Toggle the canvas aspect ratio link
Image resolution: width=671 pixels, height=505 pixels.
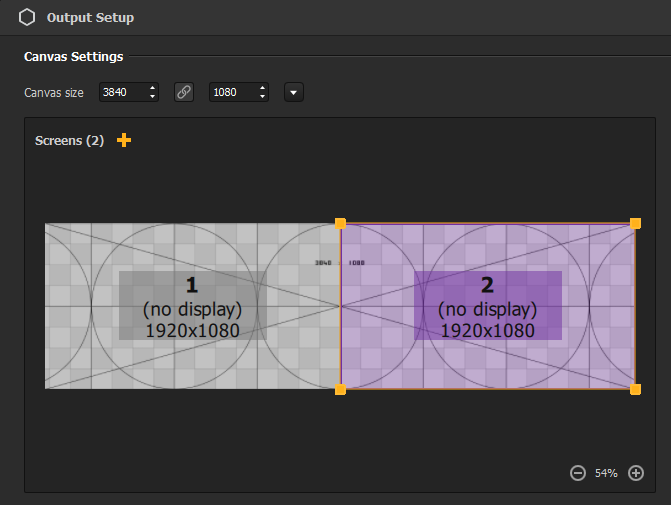pos(184,92)
